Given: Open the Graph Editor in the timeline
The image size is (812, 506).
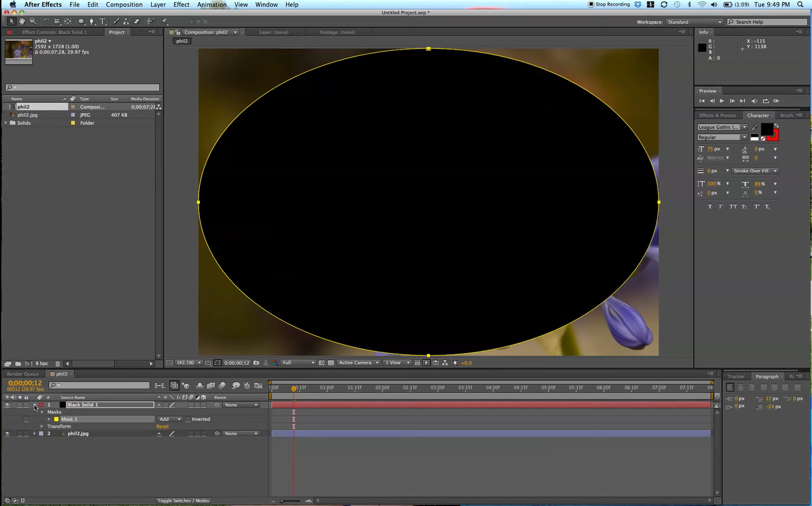Looking at the screenshot, I should pyautogui.click(x=258, y=385).
